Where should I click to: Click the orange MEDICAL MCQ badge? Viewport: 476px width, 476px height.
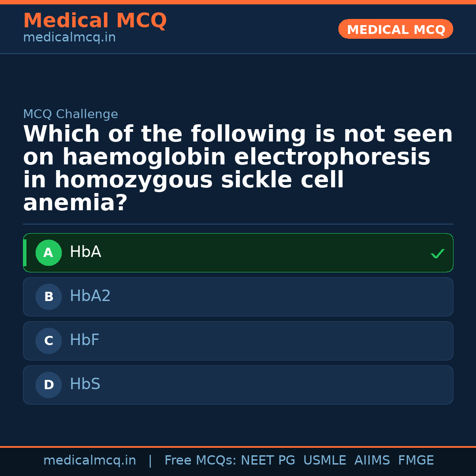[x=396, y=30]
